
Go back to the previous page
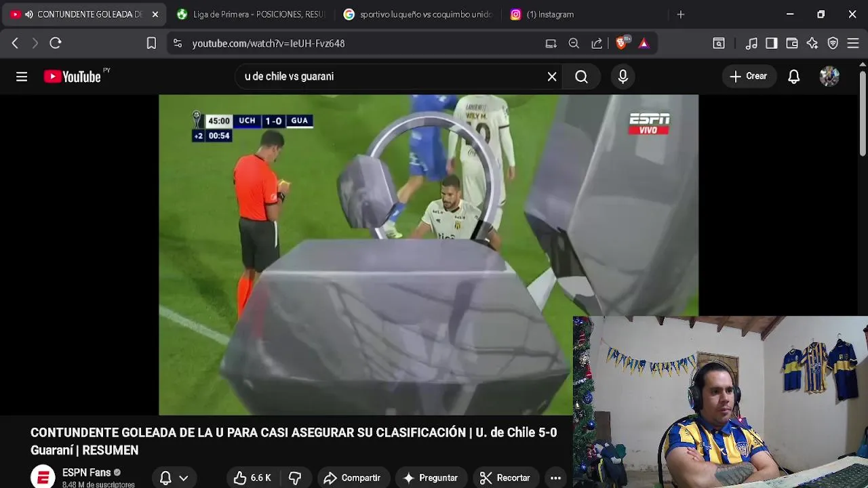coord(15,43)
